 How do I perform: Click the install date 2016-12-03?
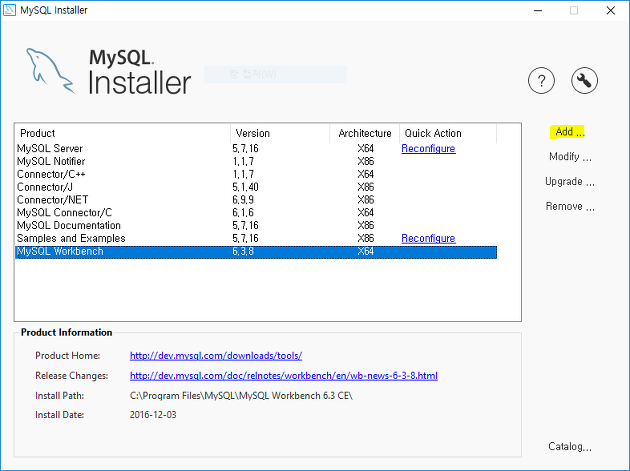[153, 415]
